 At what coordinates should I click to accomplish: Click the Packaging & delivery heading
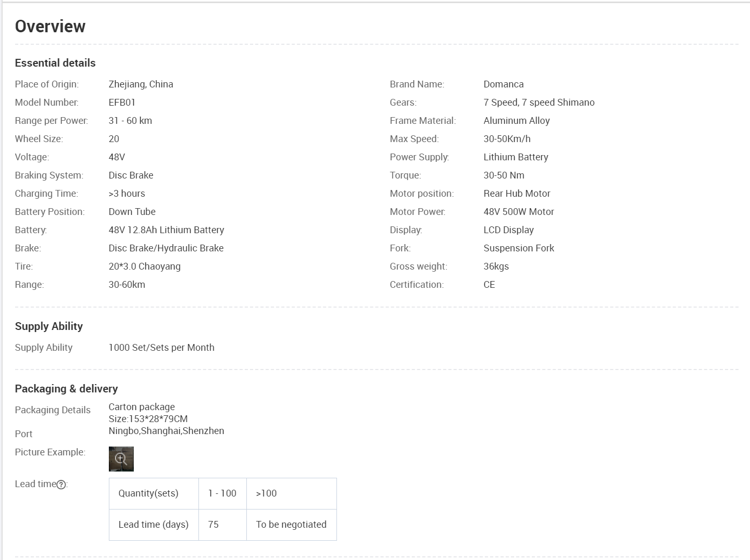tap(66, 389)
